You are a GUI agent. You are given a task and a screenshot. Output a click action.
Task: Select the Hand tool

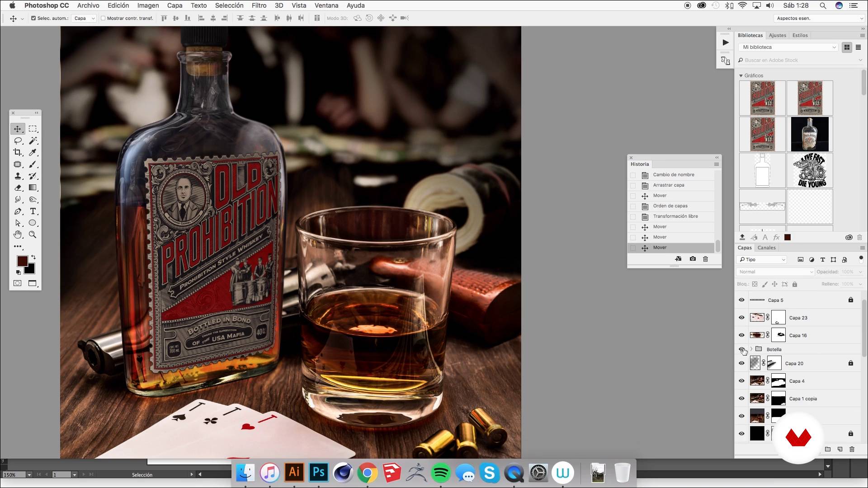18,235
